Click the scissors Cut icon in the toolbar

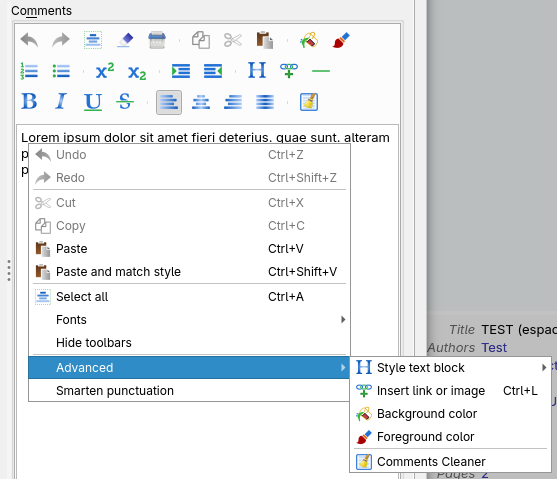pyautogui.click(x=233, y=40)
